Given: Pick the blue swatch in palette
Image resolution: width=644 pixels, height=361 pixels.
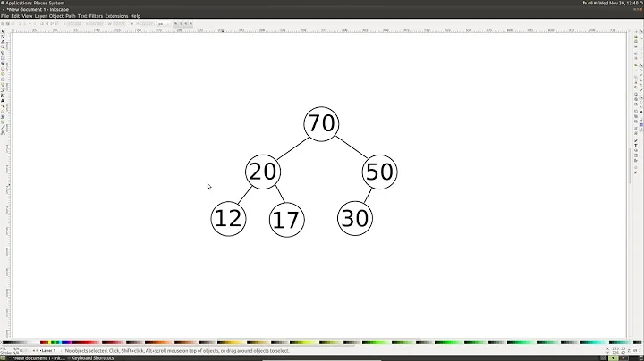Looking at the screenshot, I should pos(64,342).
